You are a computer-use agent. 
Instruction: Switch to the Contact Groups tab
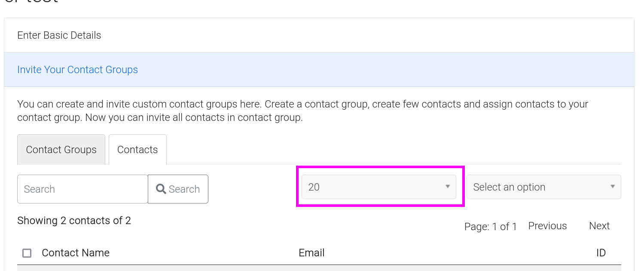(61, 150)
